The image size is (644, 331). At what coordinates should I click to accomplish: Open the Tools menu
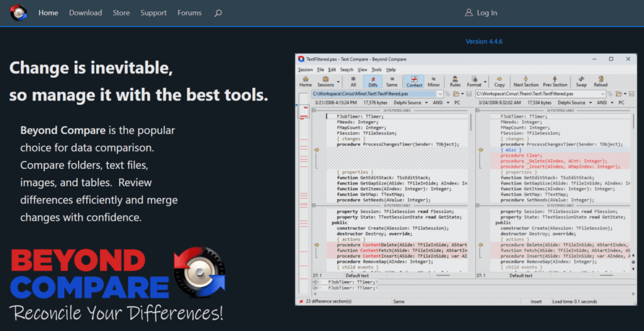click(377, 70)
